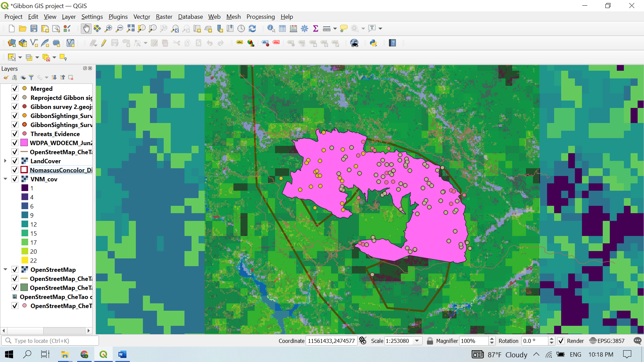The image size is (644, 362).
Task: Click the Toggle Editing pencil icon
Action: point(104,43)
